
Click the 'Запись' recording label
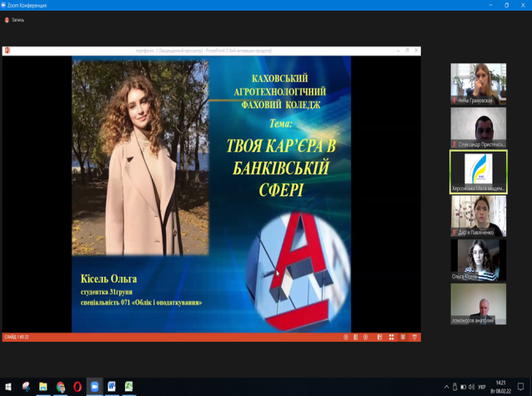[x=18, y=20]
